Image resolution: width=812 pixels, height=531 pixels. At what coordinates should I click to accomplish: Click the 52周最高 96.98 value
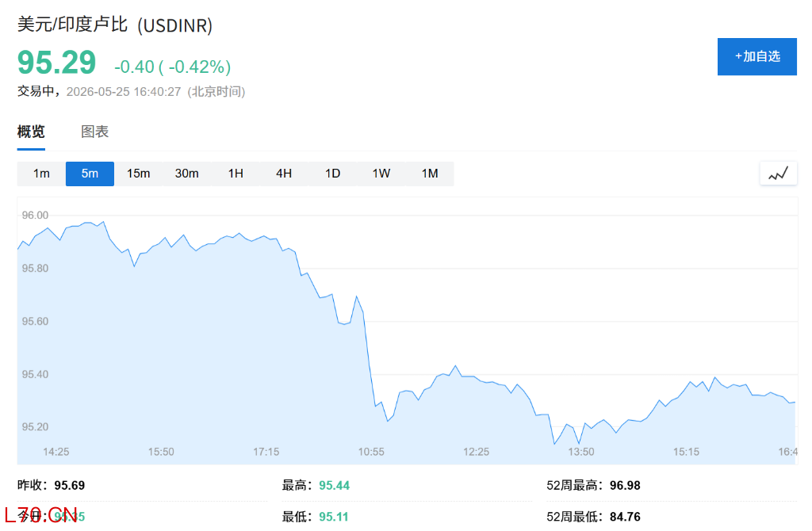pos(625,486)
